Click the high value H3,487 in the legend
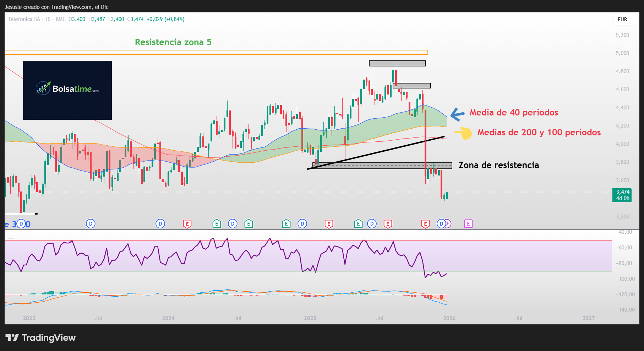The width and height of the screenshot is (644, 351). tap(93, 20)
